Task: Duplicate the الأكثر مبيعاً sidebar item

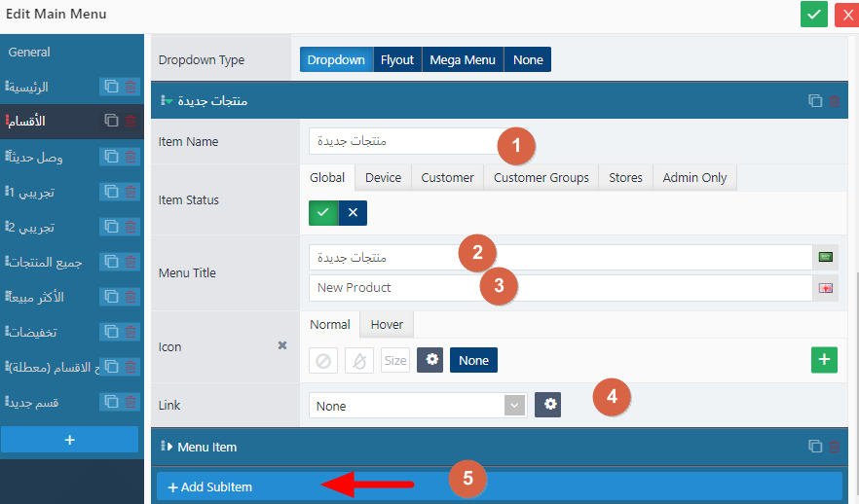Action: pyautogui.click(x=111, y=297)
